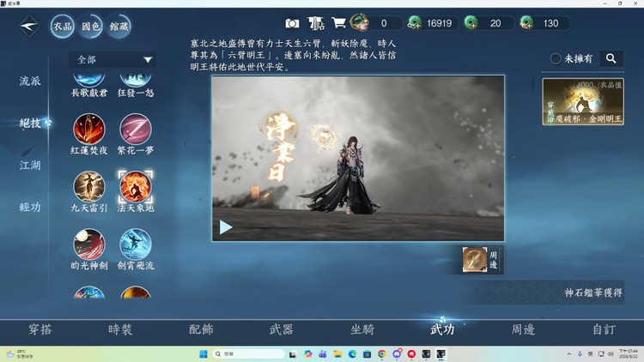644x362 pixels.
Task: Open the Windows Start menu
Action: pyautogui.click(x=204, y=354)
